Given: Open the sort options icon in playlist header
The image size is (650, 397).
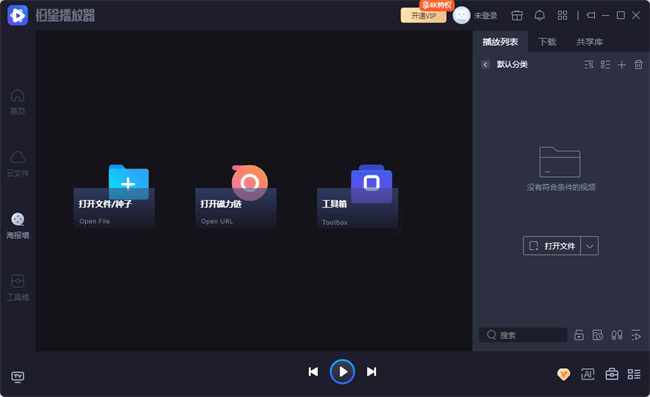Looking at the screenshot, I should click(589, 65).
